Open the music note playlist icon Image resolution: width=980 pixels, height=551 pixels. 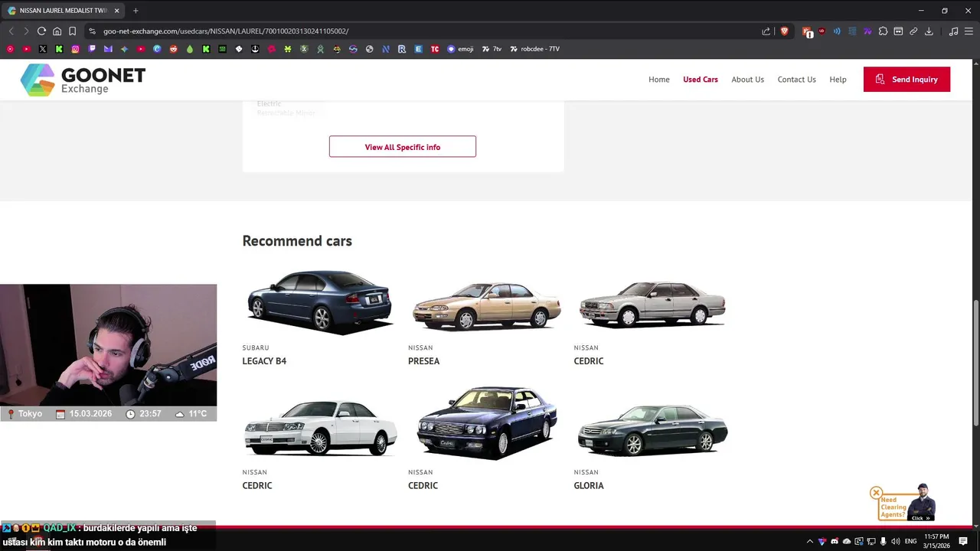[953, 31]
